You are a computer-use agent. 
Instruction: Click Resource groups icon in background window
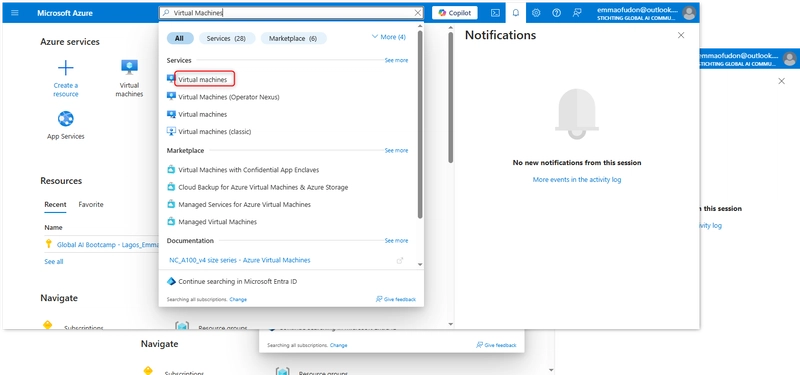coord(282,371)
